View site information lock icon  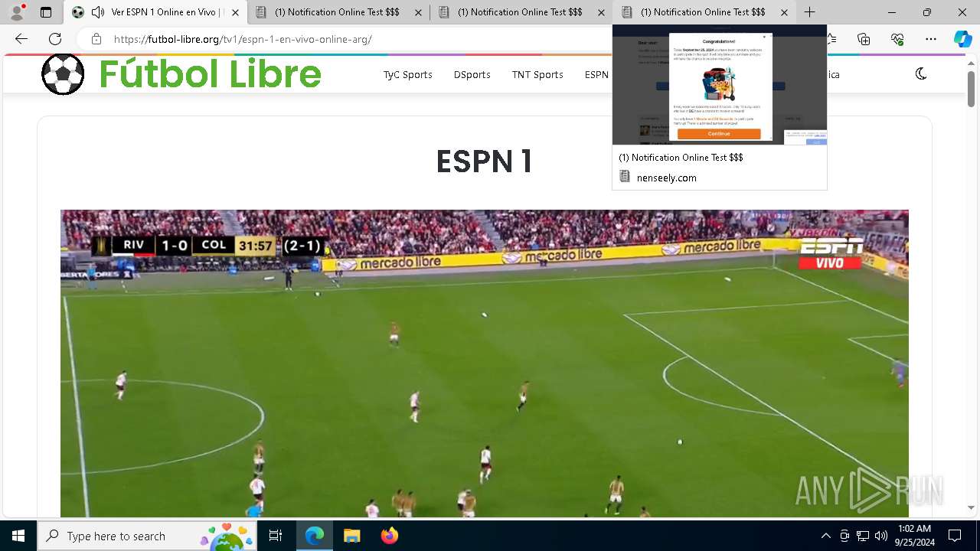(x=96, y=39)
